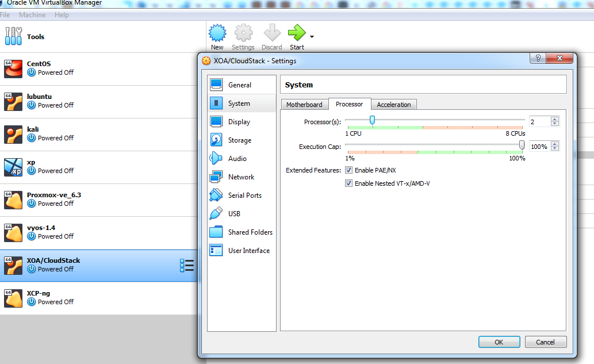Click the 'Powered Off' status under kali

click(56, 138)
